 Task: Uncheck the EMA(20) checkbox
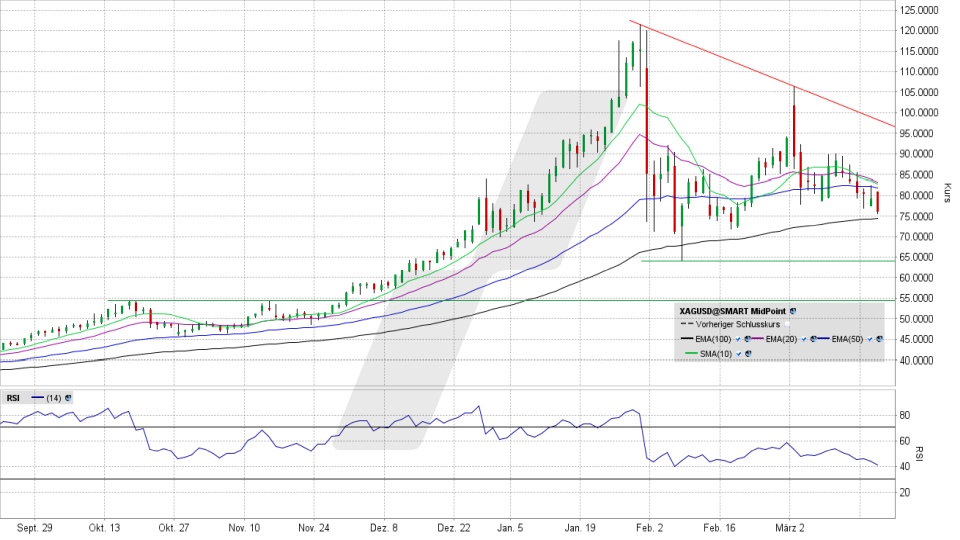point(804,339)
